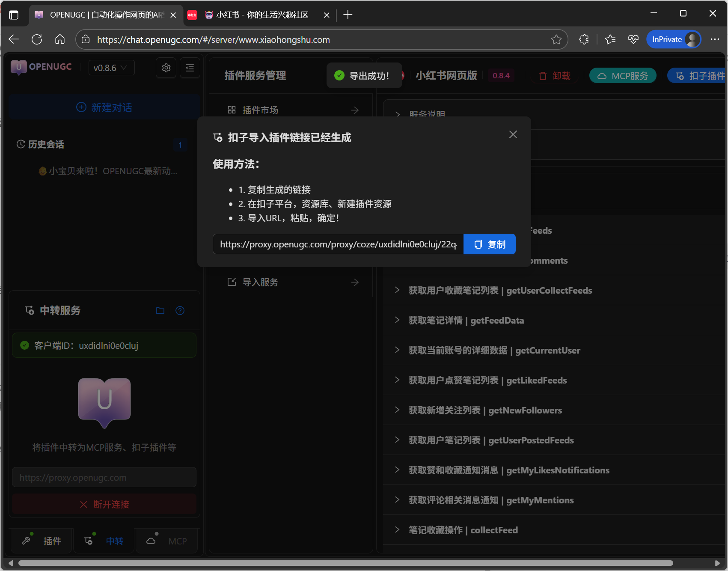Click 断开连接 to disconnect the relay

[104, 504]
